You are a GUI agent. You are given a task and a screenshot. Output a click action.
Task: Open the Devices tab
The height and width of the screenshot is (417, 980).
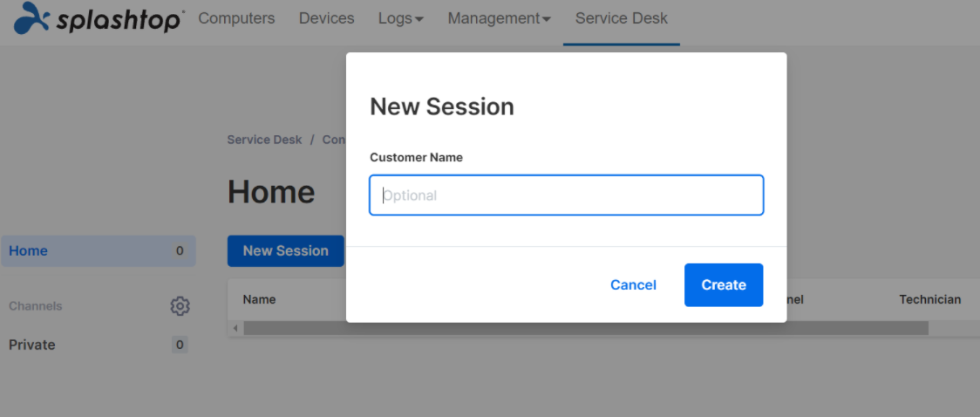tap(326, 18)
